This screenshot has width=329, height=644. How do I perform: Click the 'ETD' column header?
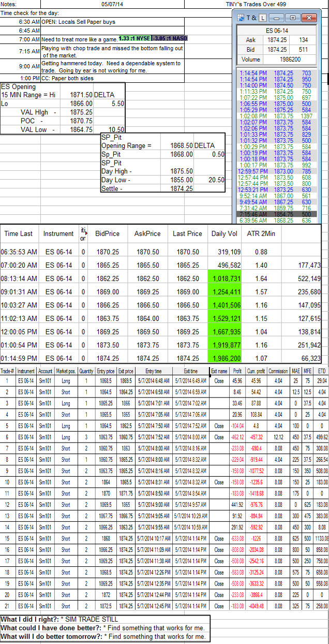(322, 371)
